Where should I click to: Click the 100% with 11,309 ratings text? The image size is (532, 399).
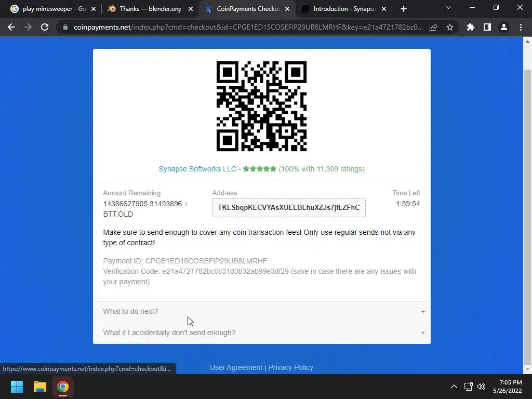pos(322,169)
